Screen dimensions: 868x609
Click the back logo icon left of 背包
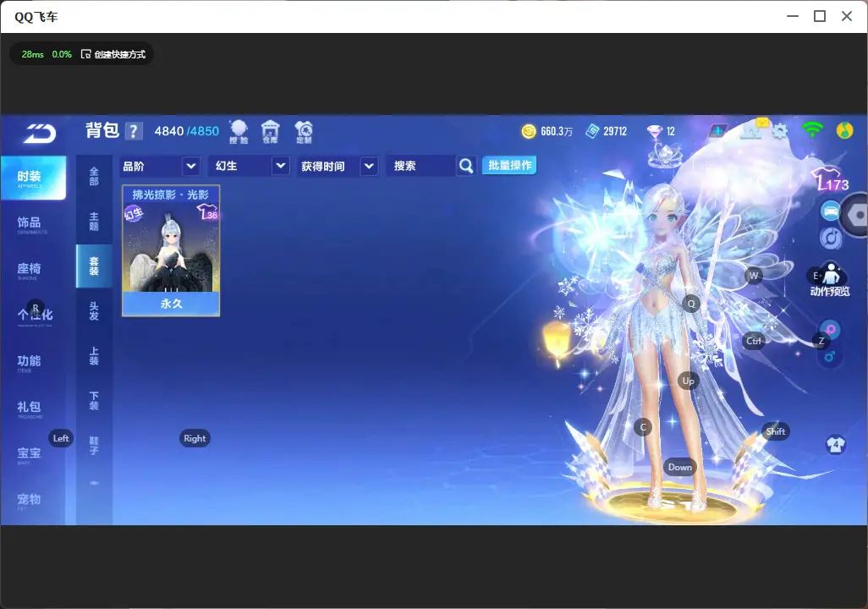coord(40,133)
